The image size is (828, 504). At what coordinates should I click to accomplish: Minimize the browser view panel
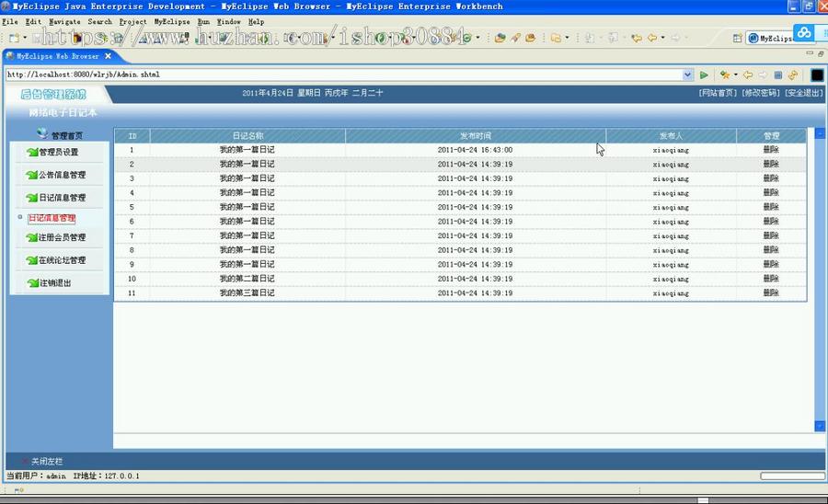pos(810,53)
